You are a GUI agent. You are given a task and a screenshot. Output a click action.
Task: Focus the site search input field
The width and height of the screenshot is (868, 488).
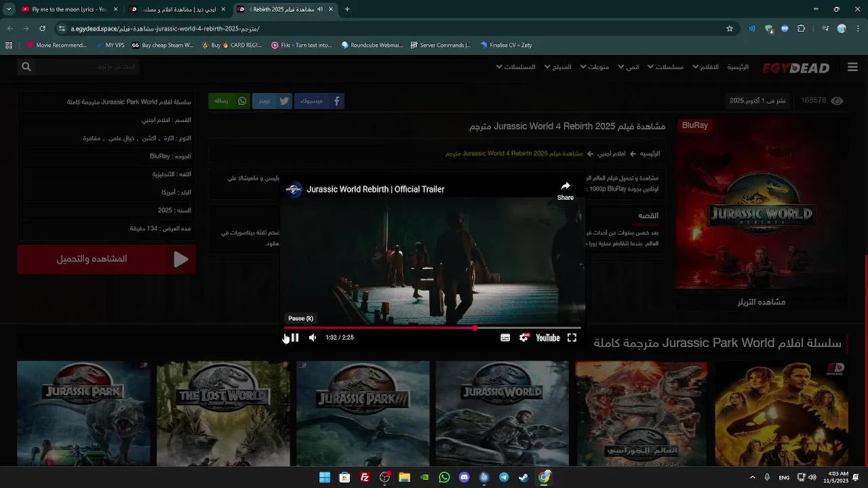(87, 66)
